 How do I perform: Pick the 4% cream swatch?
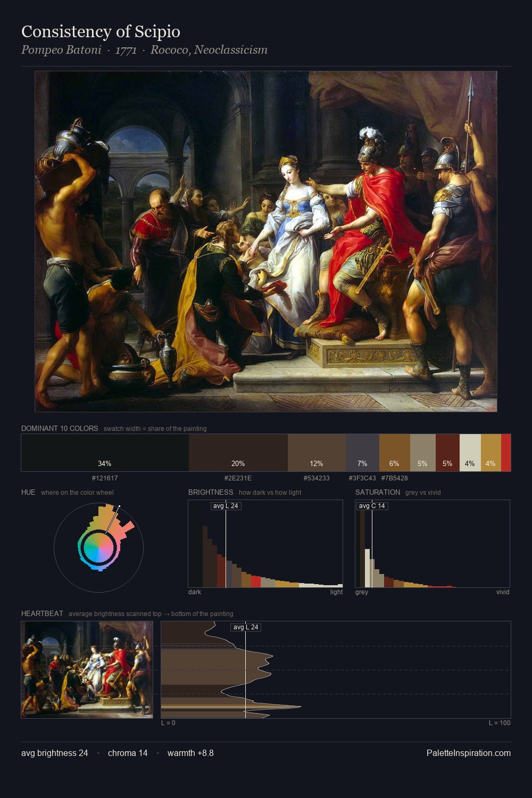(470, 453)
